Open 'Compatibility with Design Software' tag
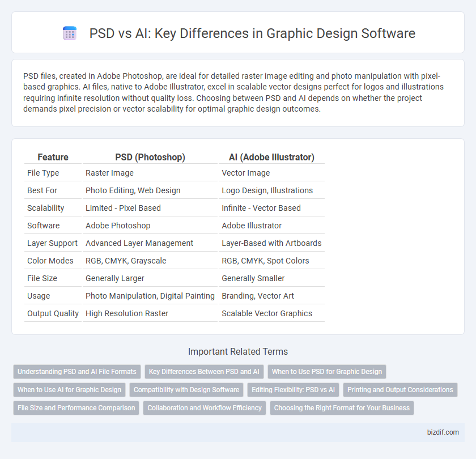Screen dimensions: 476x459 pos(186,390)
